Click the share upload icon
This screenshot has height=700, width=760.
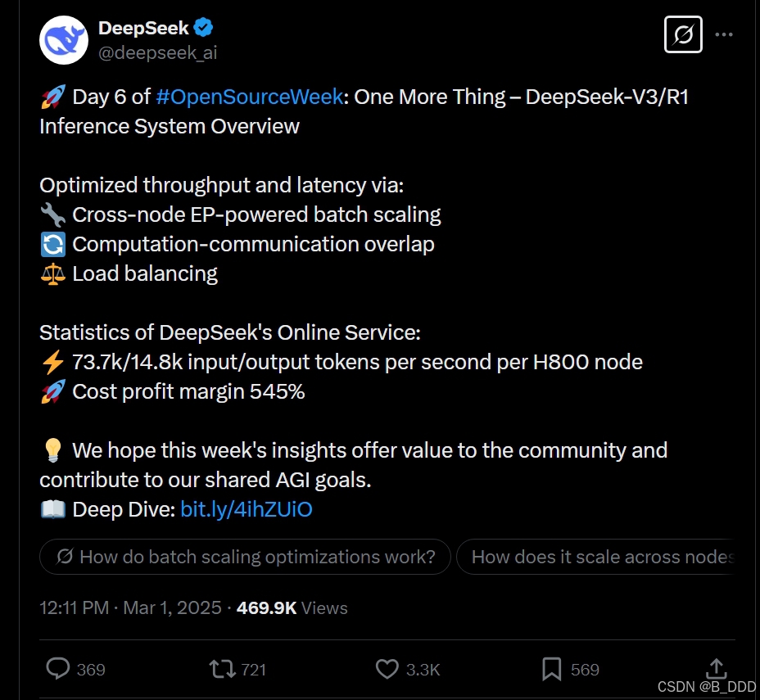coord(716,669)
